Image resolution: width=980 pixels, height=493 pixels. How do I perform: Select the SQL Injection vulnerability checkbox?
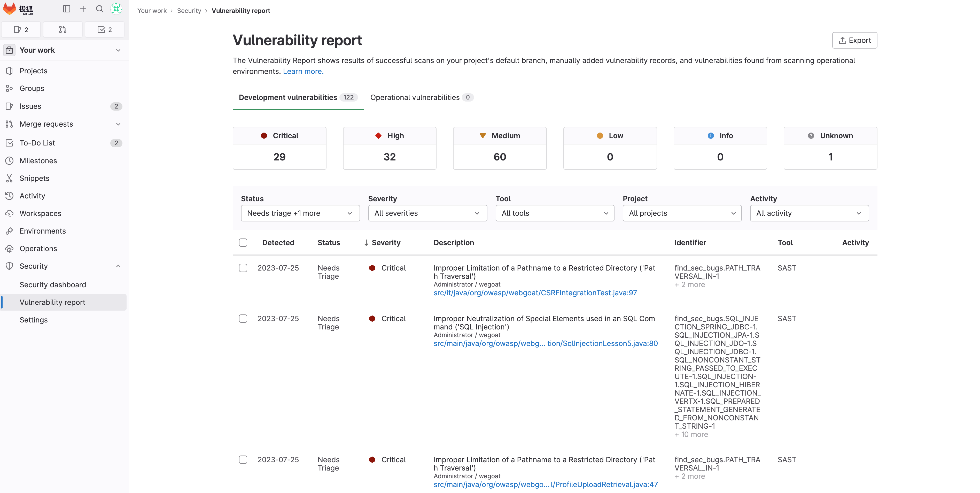[x=243, y=319]
